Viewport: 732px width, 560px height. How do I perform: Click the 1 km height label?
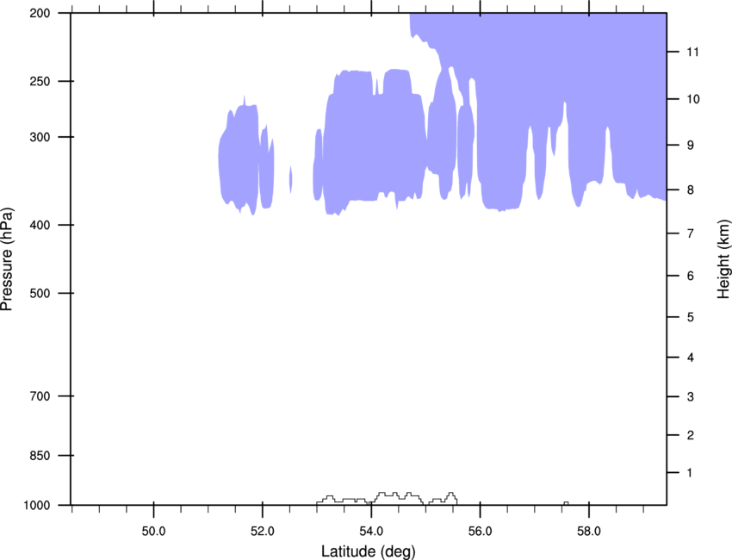[x=690, y=473]
